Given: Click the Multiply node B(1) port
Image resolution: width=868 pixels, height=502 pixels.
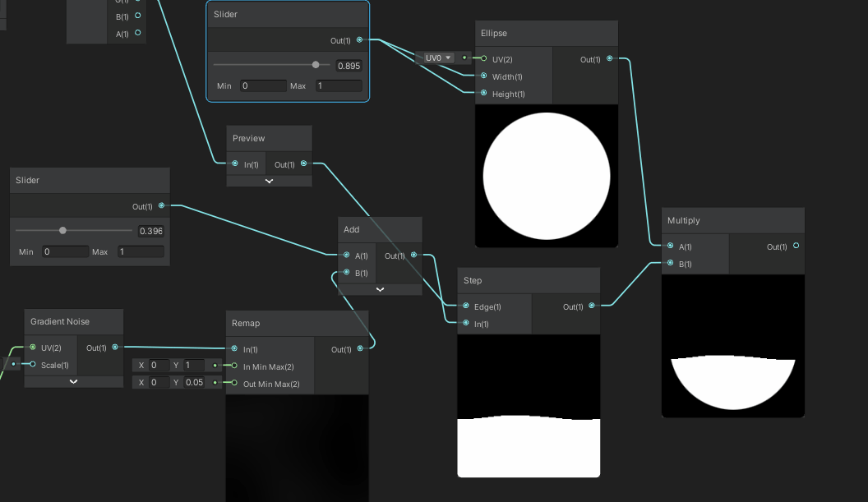Looking at the screenshot, I should pyautogui.click(x=671, y=263).
